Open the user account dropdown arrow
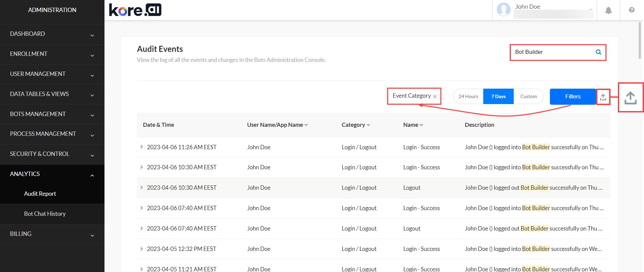 click(x=591, y=9)
